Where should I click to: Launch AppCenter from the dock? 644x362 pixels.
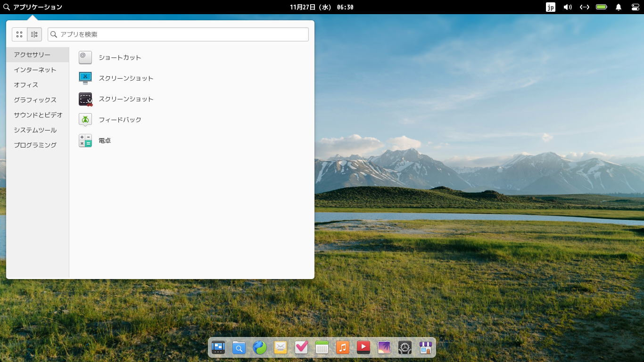425,347
